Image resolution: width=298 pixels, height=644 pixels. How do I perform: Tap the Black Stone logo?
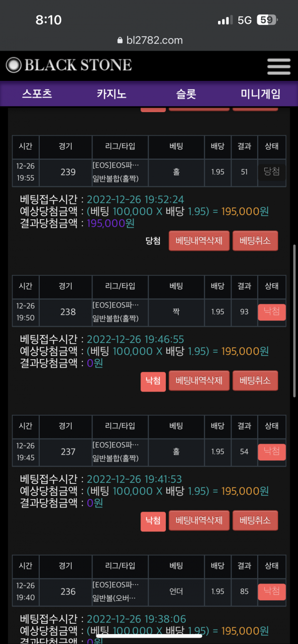(69, 65)
